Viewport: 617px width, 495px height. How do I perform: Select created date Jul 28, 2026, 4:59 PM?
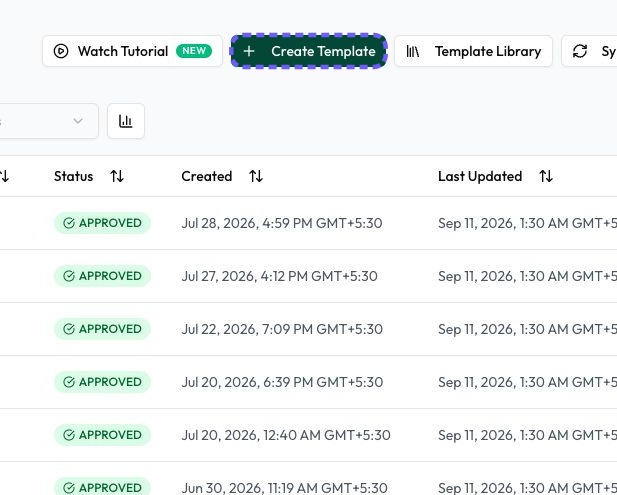(x=282, y=223)
